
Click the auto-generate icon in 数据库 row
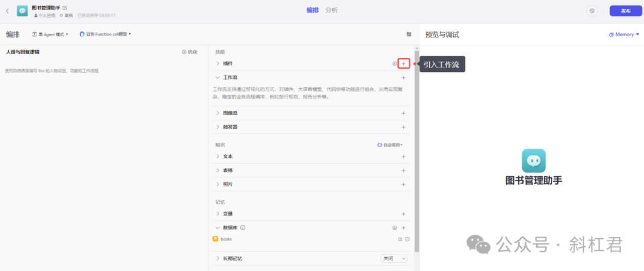[395, 228]
